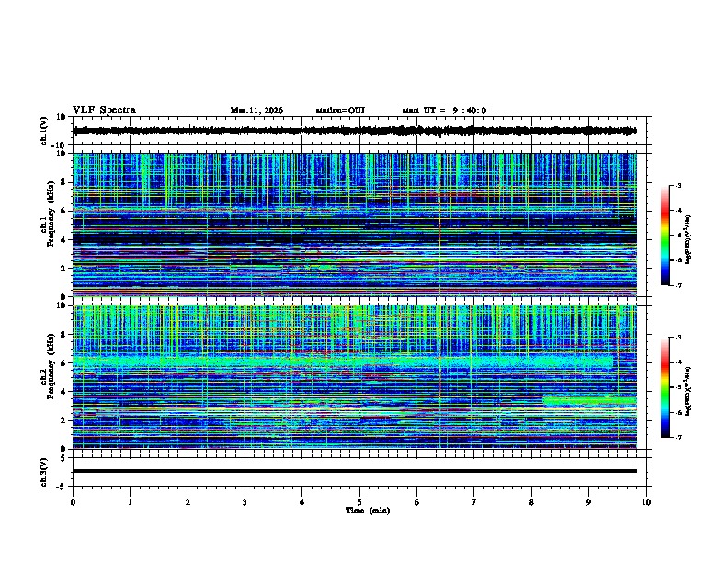Click the "-3" label on the ch.1 color bar
This screenshot has width=728, height=563.
click(x=678, y=185)
